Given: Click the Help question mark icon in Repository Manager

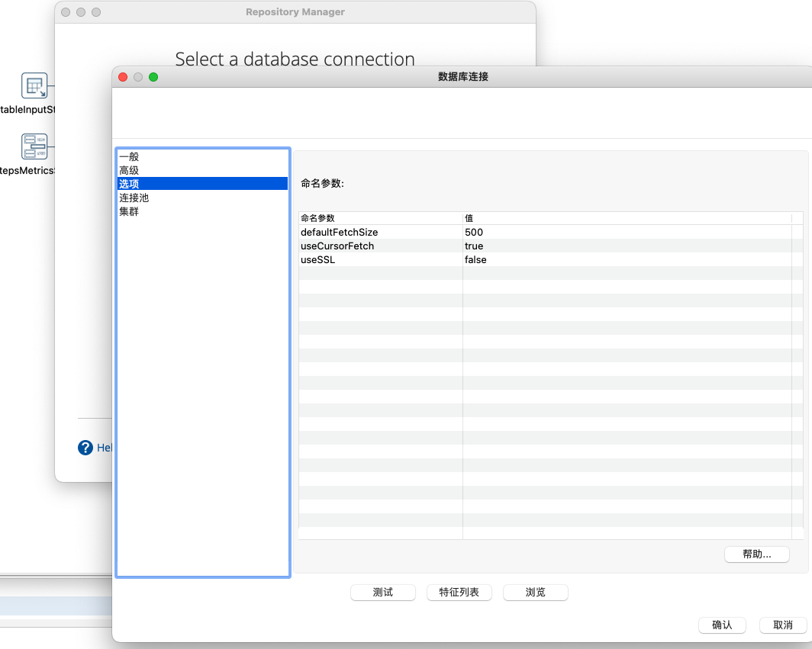Looking at the screenshot, I should (x=85, y=448).
